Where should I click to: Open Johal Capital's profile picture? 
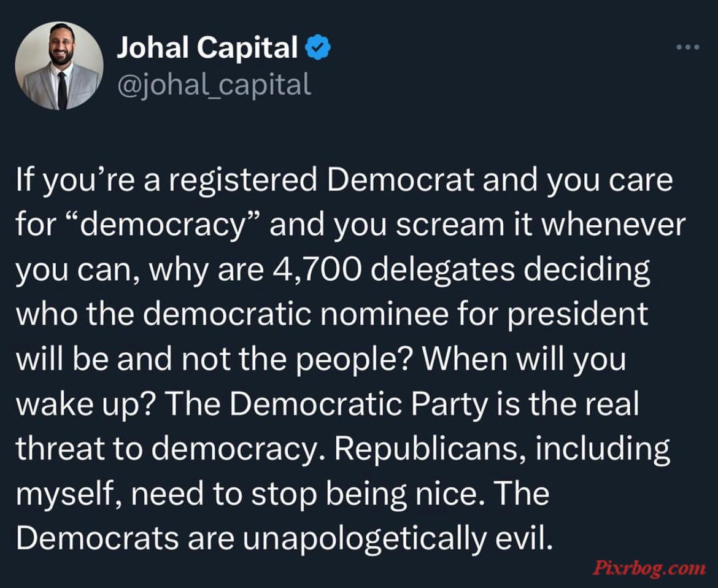coord(60,66)
